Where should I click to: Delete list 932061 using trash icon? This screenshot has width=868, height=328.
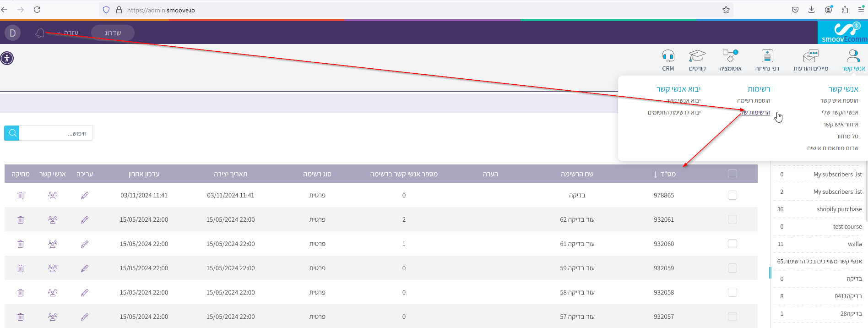coord(21,220)
